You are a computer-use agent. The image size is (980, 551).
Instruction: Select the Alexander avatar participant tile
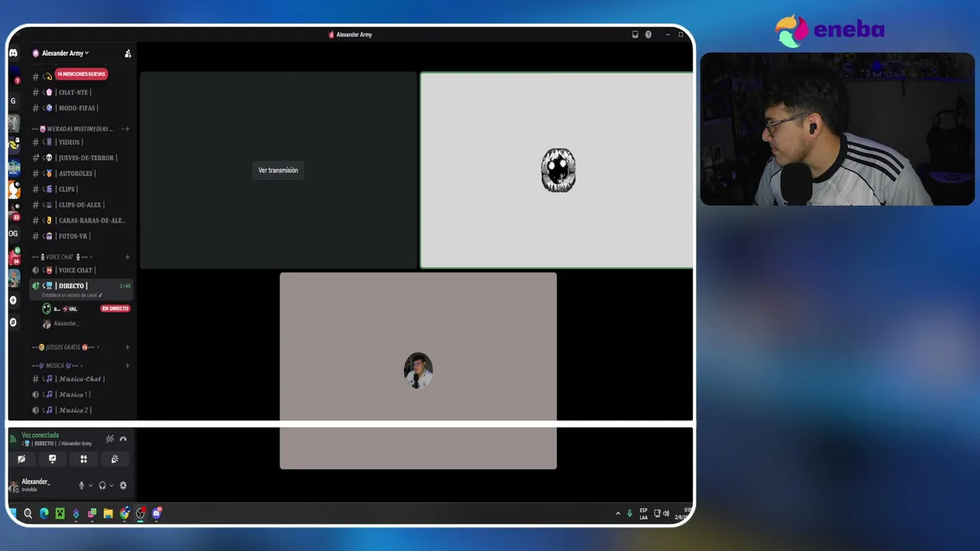click(418, 370)
